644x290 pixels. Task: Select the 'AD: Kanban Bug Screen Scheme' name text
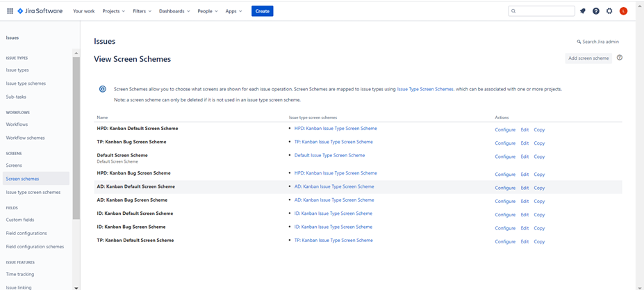point(132,200)
